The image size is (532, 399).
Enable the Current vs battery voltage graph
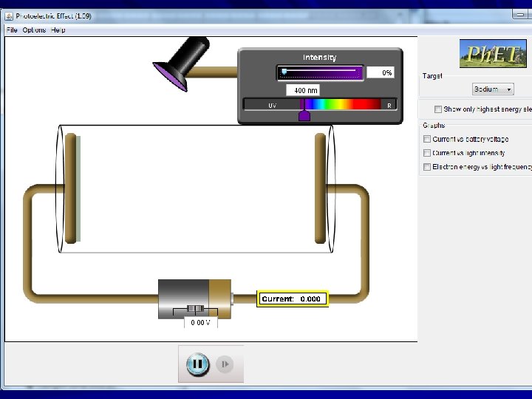coord(427,139)
